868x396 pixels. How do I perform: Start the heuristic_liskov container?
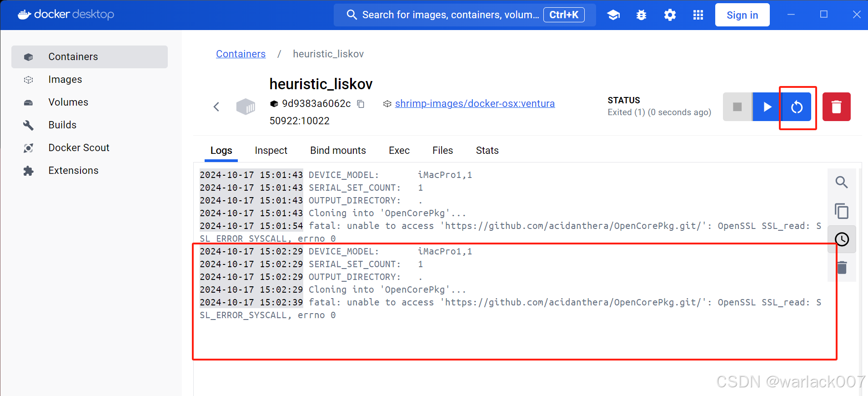[x=767, y=107]
